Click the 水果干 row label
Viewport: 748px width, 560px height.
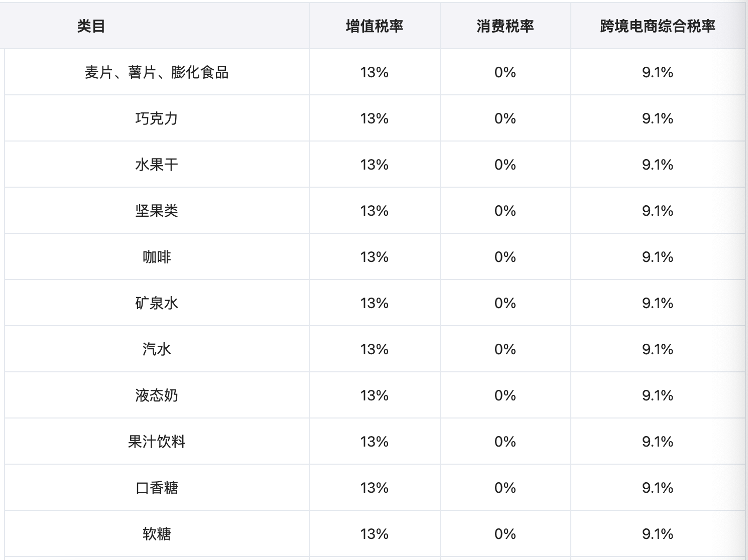coord(157,165)
